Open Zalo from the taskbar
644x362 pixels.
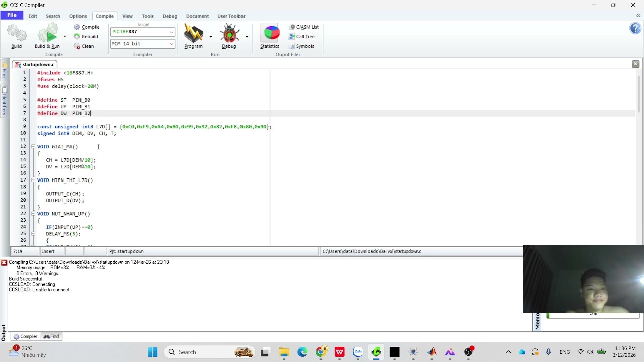(358, 352)
